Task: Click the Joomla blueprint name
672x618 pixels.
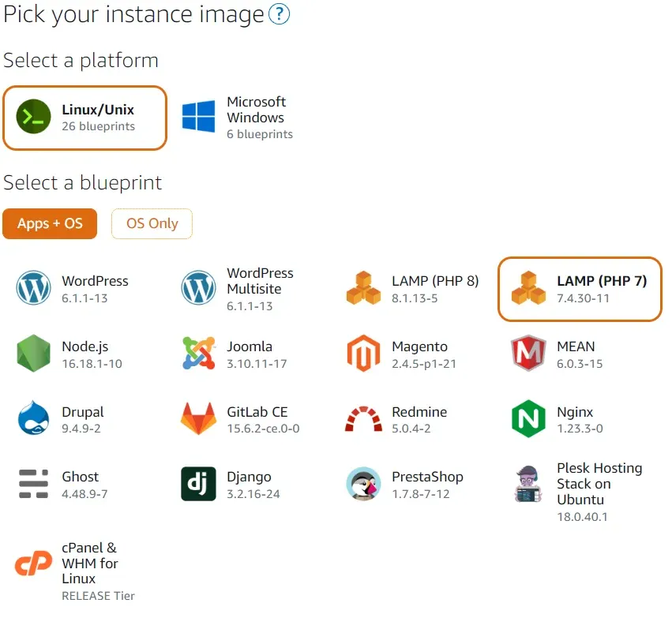Action: coord(250,346)
